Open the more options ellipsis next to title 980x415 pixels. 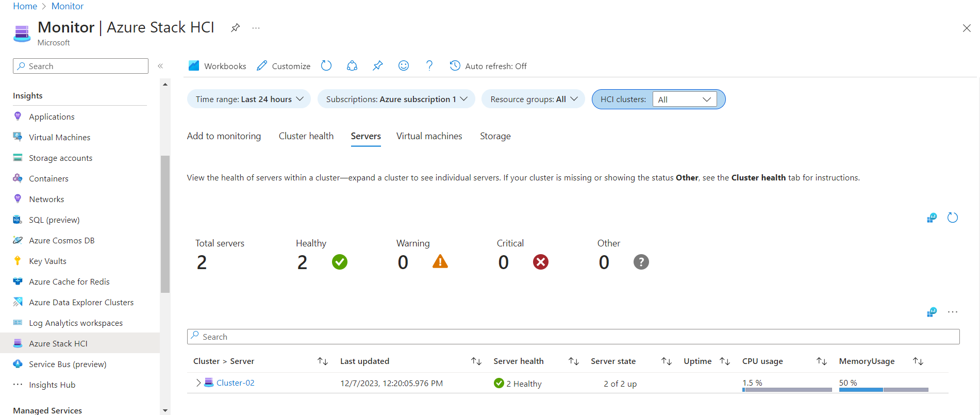click(x=256, y=28)
